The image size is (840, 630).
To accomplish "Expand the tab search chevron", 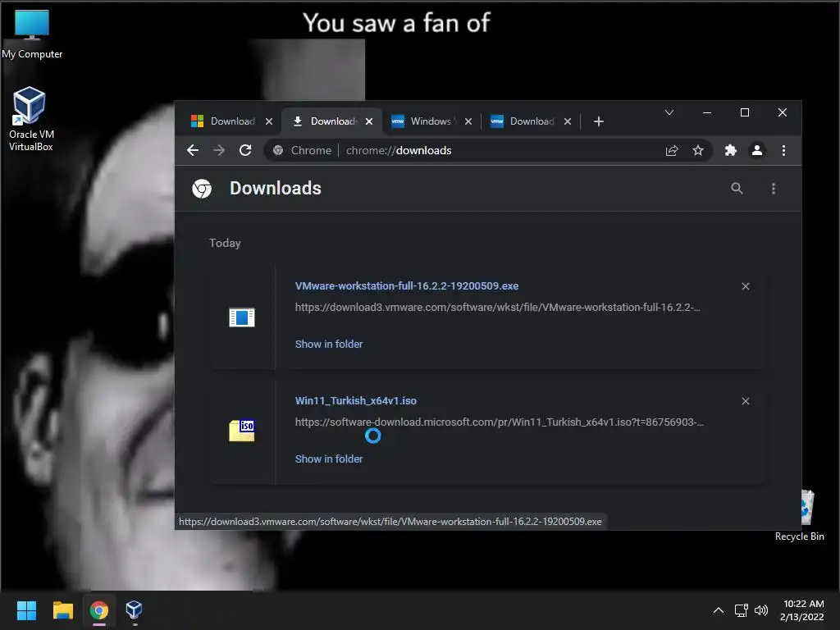I will click(x=669, y=112).
